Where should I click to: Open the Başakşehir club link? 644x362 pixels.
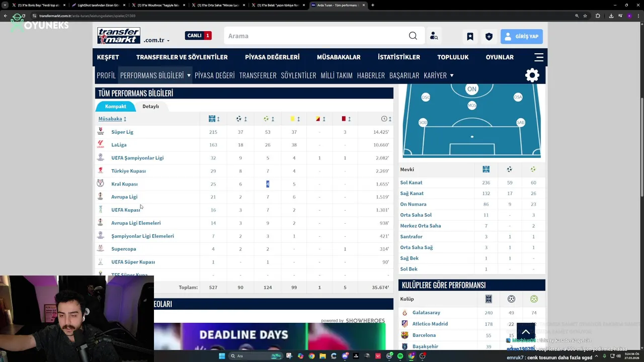[425, 346]
